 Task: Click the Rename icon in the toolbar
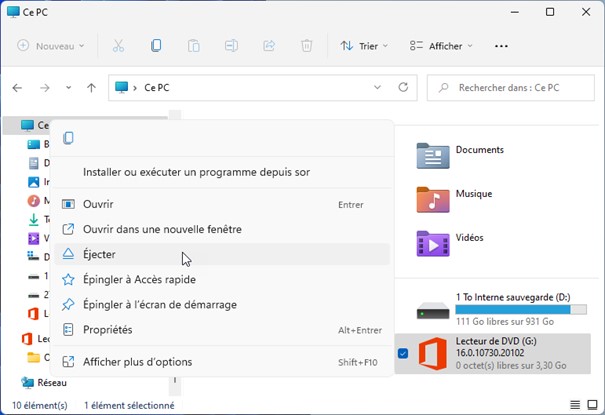pyautogui.click(x=231, y=46)
